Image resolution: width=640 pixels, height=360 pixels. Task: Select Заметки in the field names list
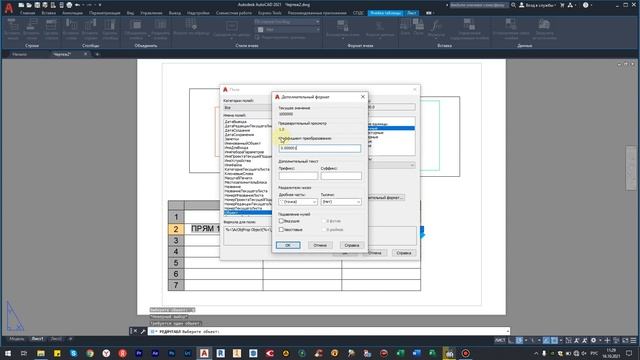tap(232, 139)
